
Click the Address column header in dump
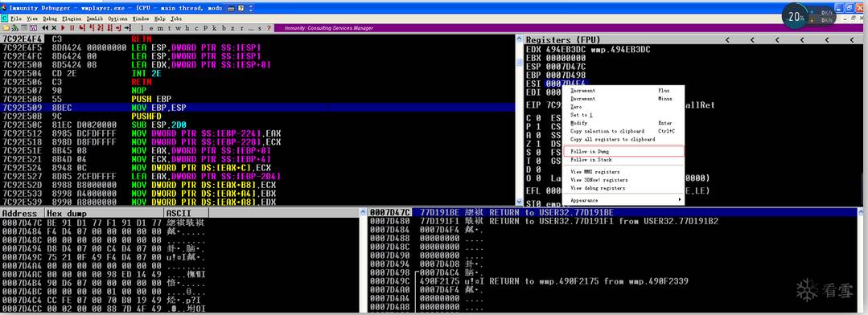pyautogui.click(x=23, y=213)
